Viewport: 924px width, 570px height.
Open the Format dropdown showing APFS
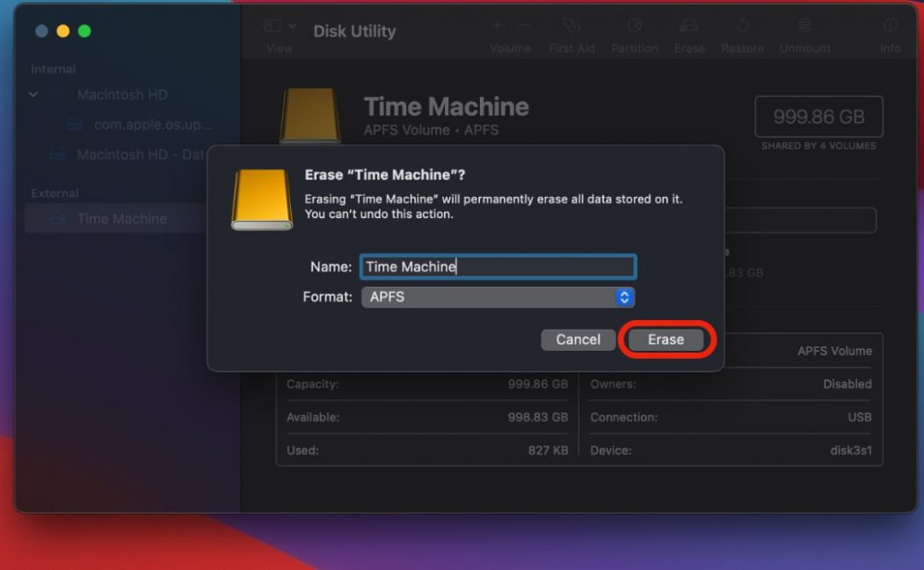[x=498, y=297]
